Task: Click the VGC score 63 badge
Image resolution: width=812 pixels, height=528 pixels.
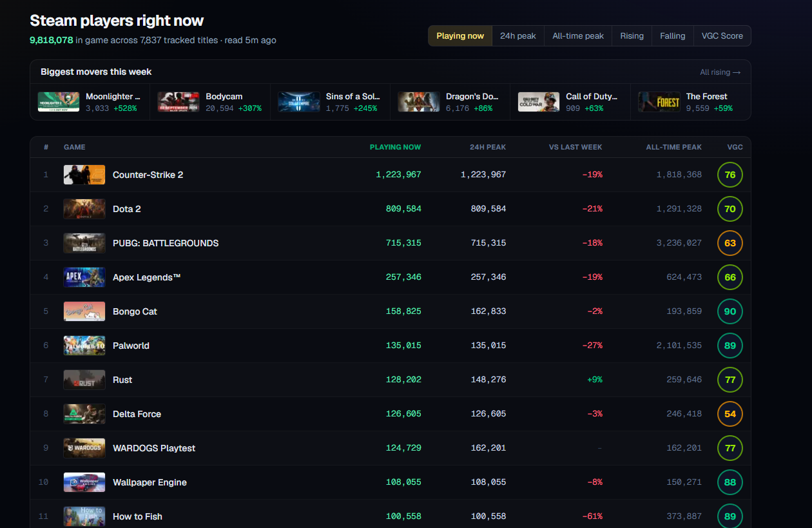Action: (x=730, y=243)
